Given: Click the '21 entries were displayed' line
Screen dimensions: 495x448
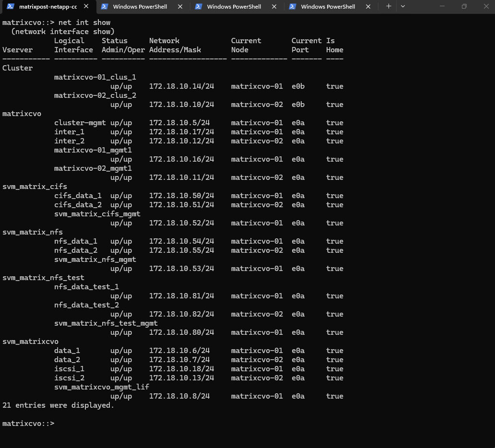Looking at the screenshot, I should 58,405.
